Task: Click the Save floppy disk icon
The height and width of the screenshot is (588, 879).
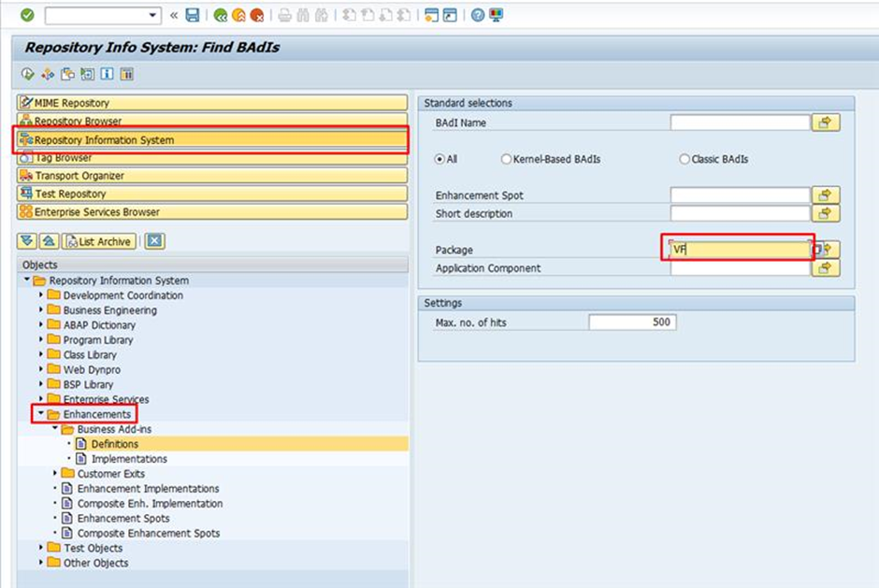Action: [193, 15]
